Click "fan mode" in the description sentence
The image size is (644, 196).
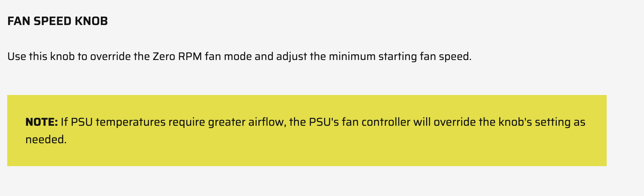coord(228,56)
